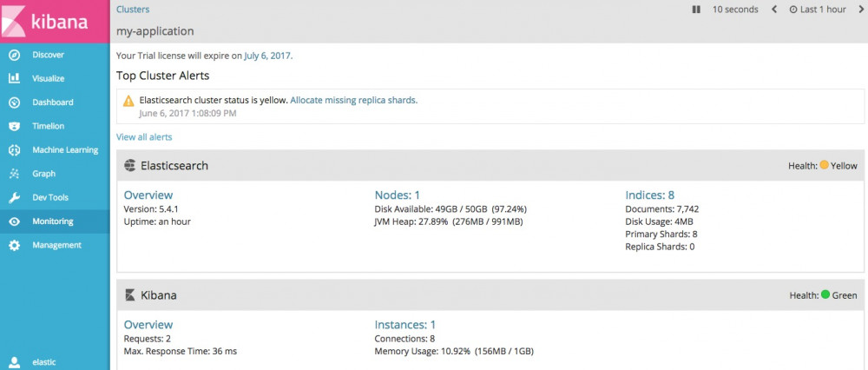This screenshot has width=868, height=370.
Task: Click the Elasticsearch section logo icon
Action: pyautogui.click(x=130, y=165)
